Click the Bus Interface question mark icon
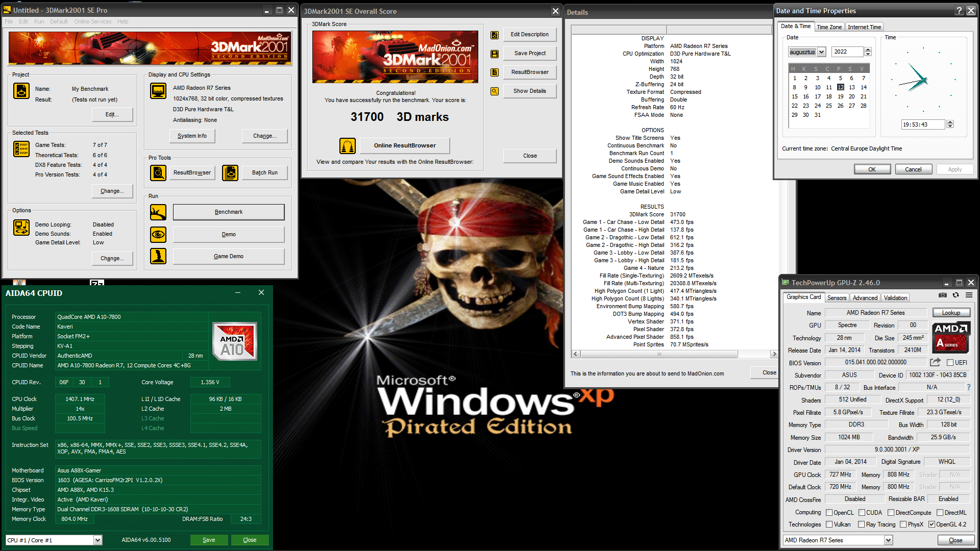Screen dimensions: 980x551 click(968, 387)
